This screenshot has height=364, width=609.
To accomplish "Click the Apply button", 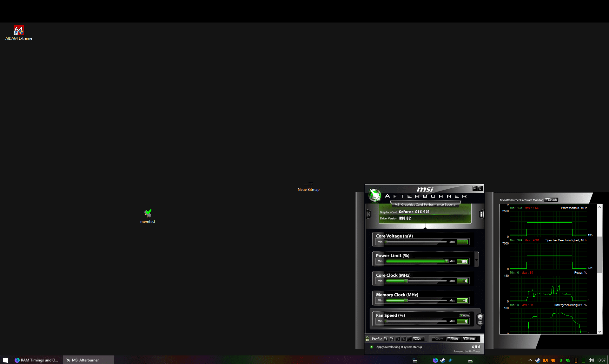I will tap(439, 339).
